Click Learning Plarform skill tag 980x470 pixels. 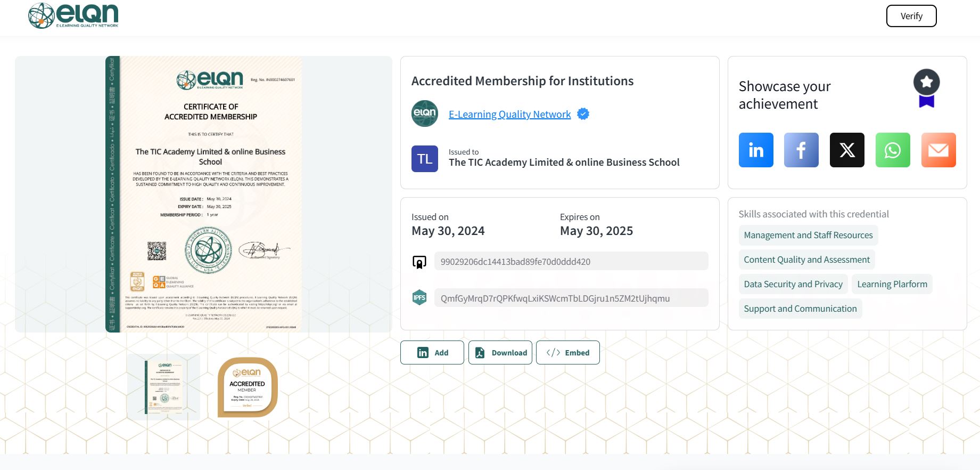coord(892,284)
